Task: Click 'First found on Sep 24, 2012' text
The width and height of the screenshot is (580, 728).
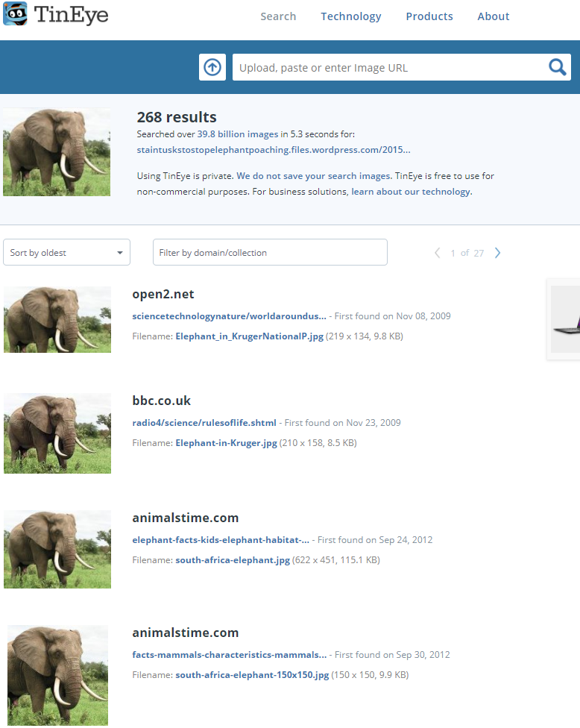Action: click(375, 540)
